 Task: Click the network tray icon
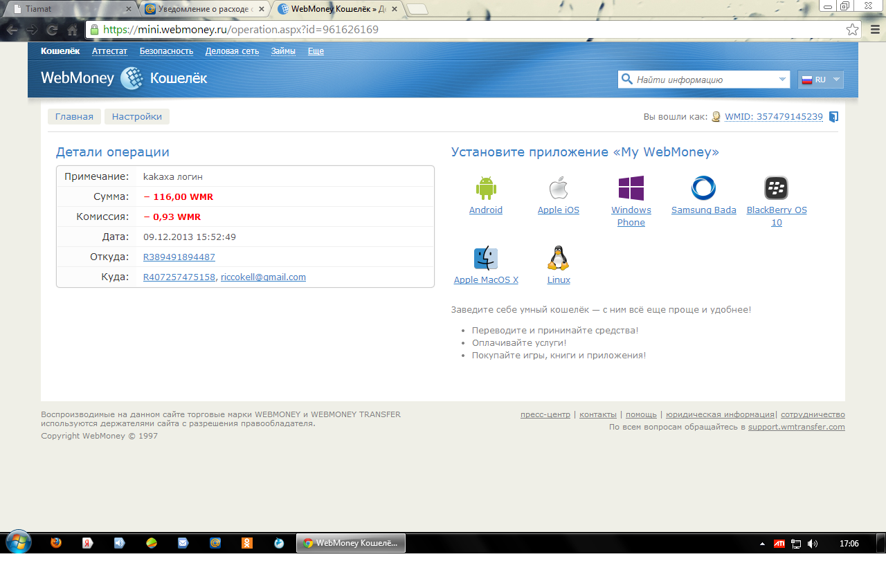click(796, 544)
